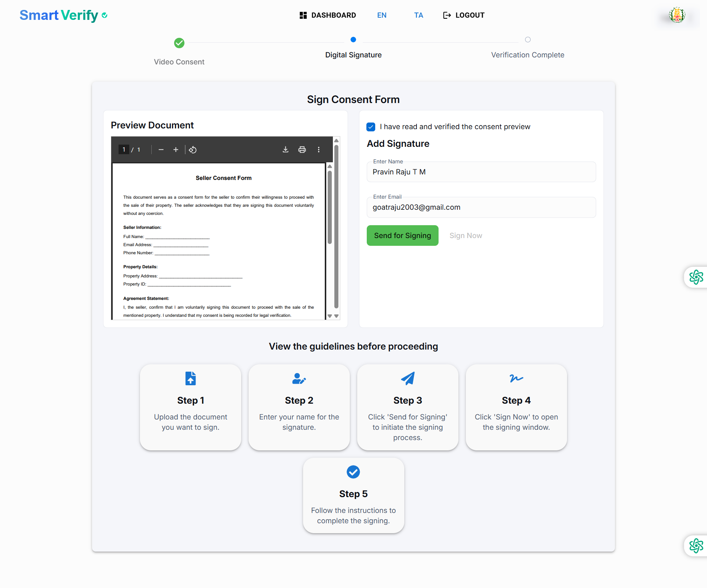Viewport: 707px width, 588px height.
Task: Zoom in the PDF preview
Action: pos(176,150)
